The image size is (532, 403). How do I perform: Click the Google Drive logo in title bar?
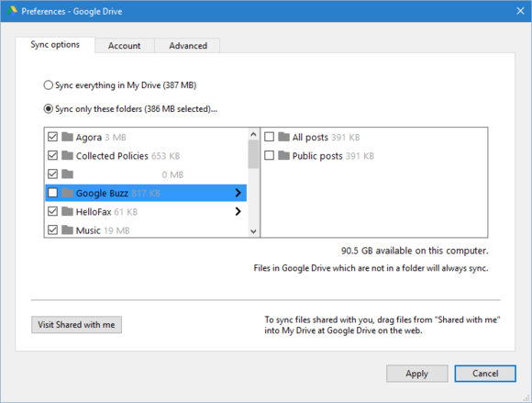(x=12, y=10)
